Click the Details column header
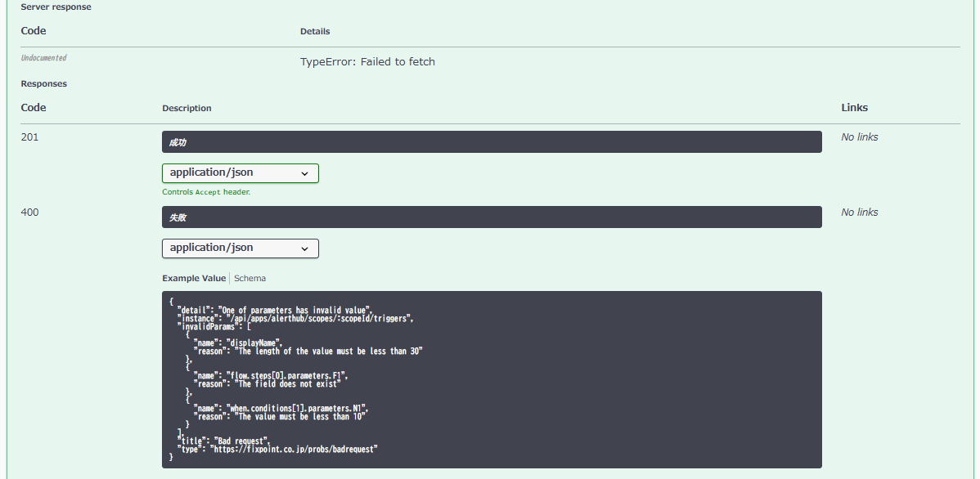 tap(315, 32)
